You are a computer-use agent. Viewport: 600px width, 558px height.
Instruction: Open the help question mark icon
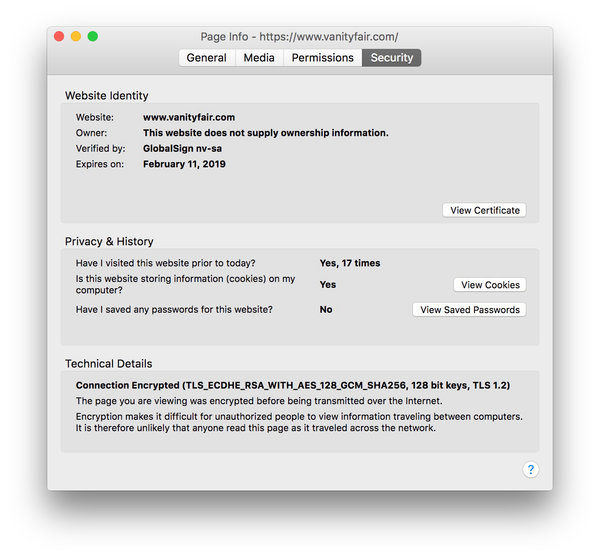[x=530, y=470]
